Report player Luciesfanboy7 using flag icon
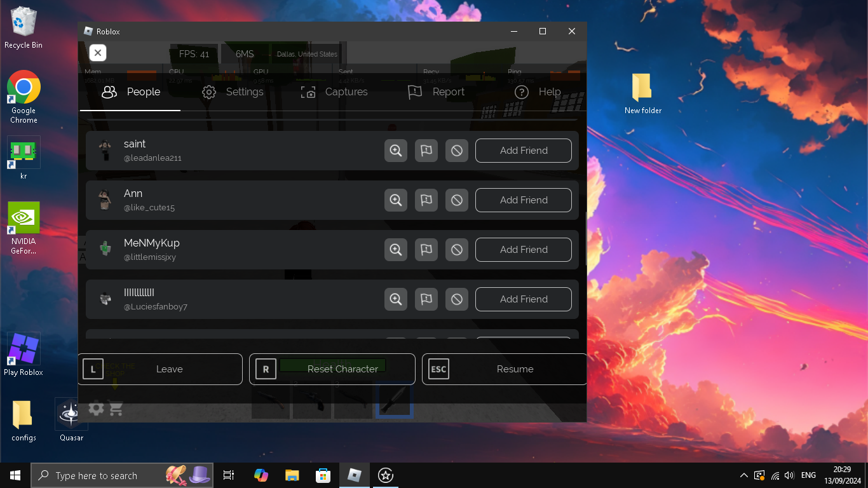 tap(426, 299)
